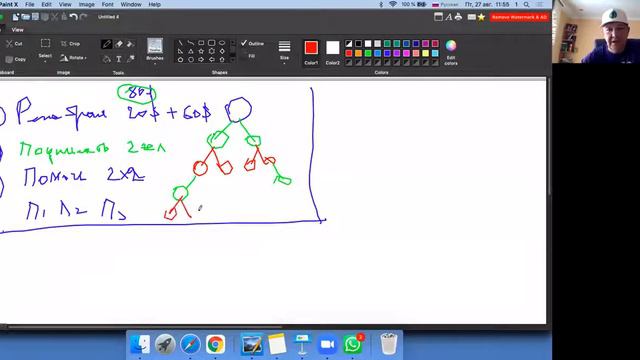Open Safari from the Dock

point(190,345)
